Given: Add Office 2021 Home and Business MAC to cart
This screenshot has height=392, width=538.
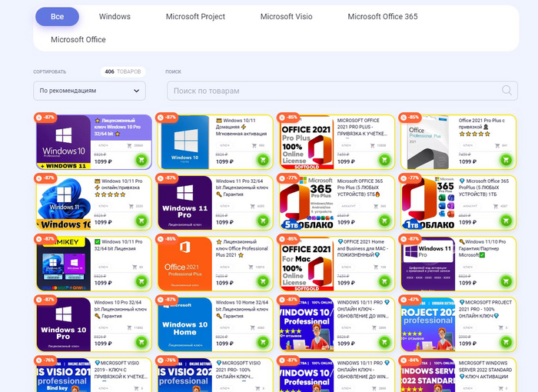Looking at the screenshot, I should point(384,281).
